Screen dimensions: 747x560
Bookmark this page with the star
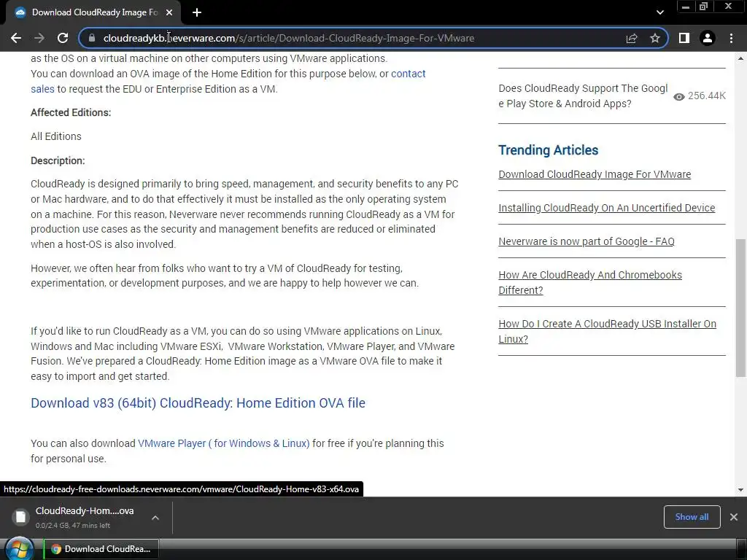tap(655, 38)
